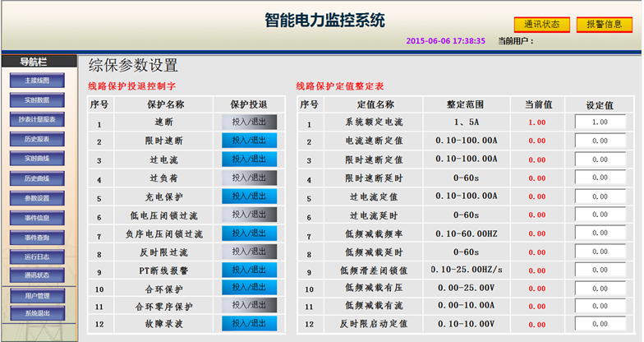Open the 历史曲线 navigation item

point(37,178)
